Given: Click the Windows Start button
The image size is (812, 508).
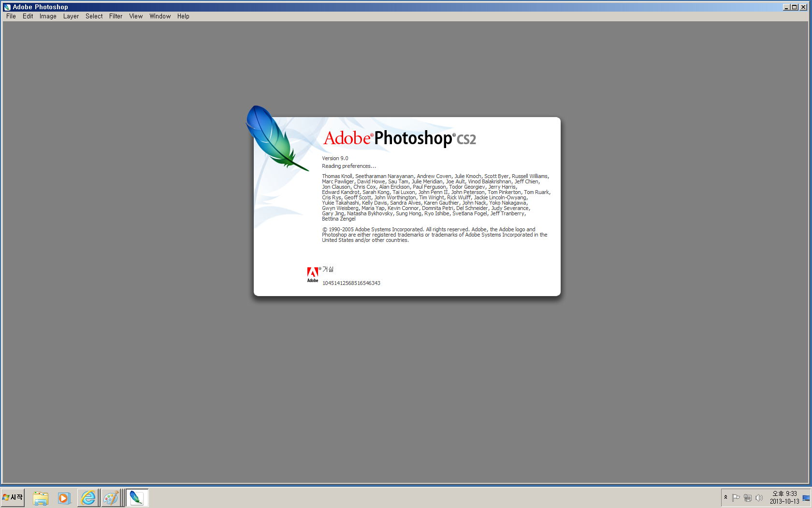Looking at the screenshot, I should point(13,497).
